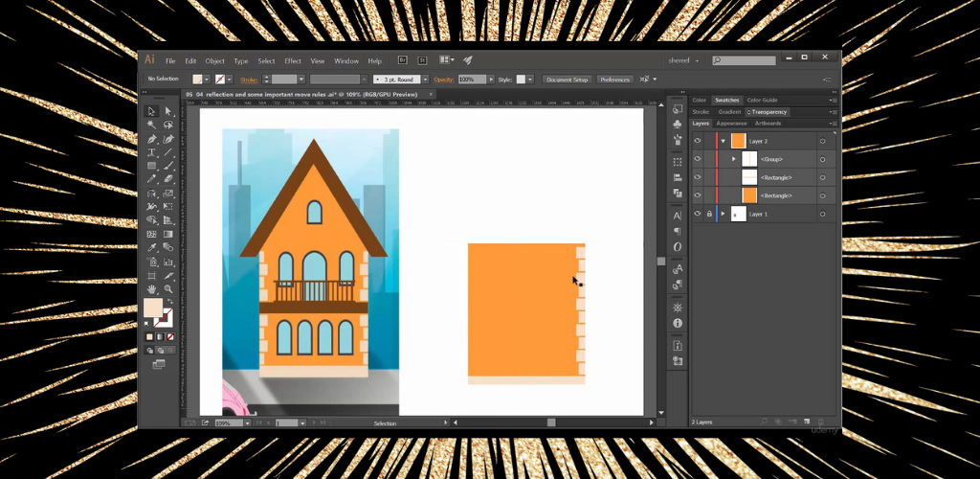
Task: Select the Pen tool
Action: pos(151,139)
